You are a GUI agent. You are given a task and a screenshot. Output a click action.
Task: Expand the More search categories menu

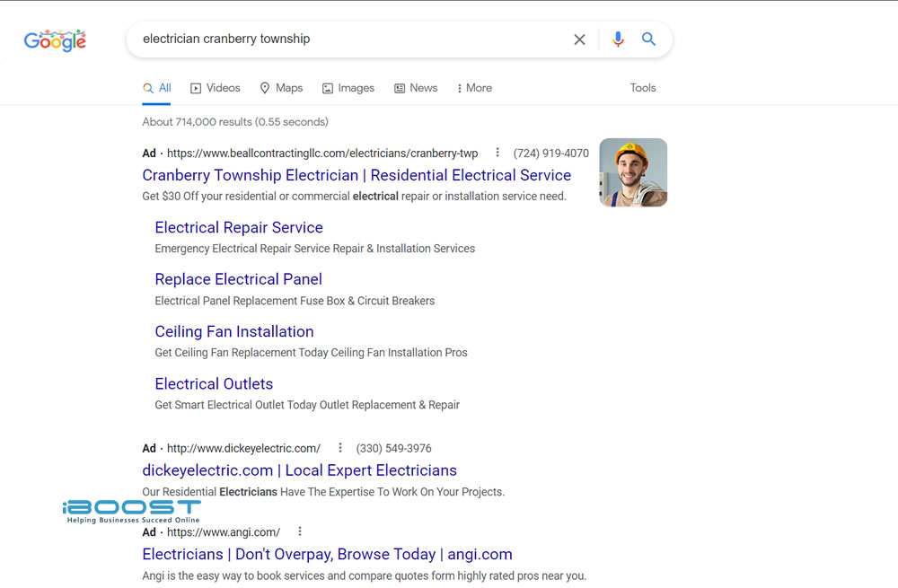[x=474, y=88]
